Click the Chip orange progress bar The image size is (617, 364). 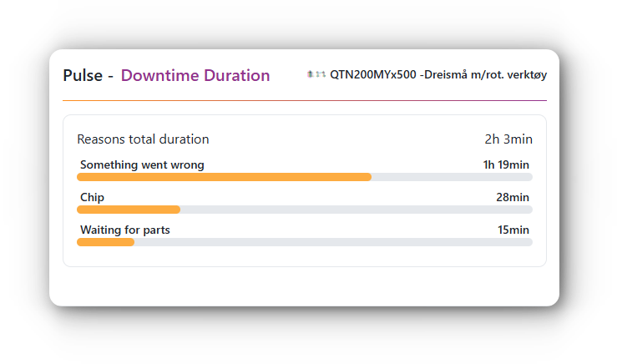coord(129,210)
